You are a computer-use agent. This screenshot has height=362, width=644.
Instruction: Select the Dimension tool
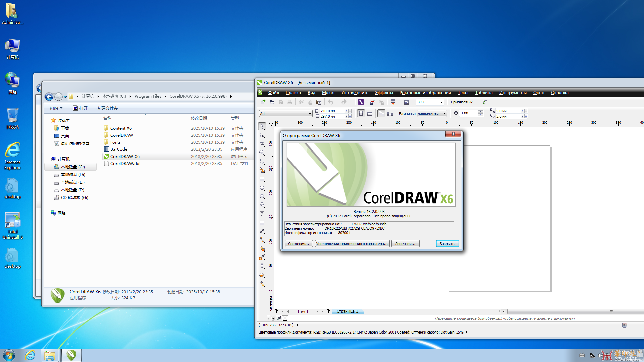point(262,231)
